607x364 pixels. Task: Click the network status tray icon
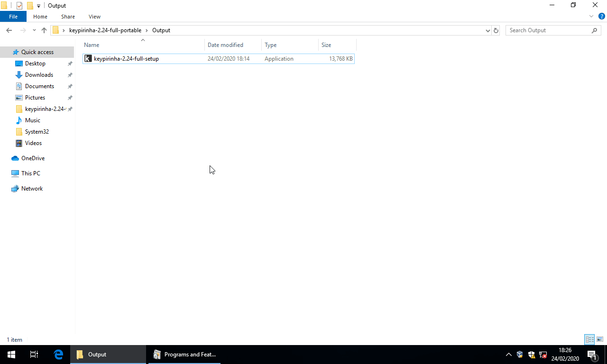click(543, 355)
